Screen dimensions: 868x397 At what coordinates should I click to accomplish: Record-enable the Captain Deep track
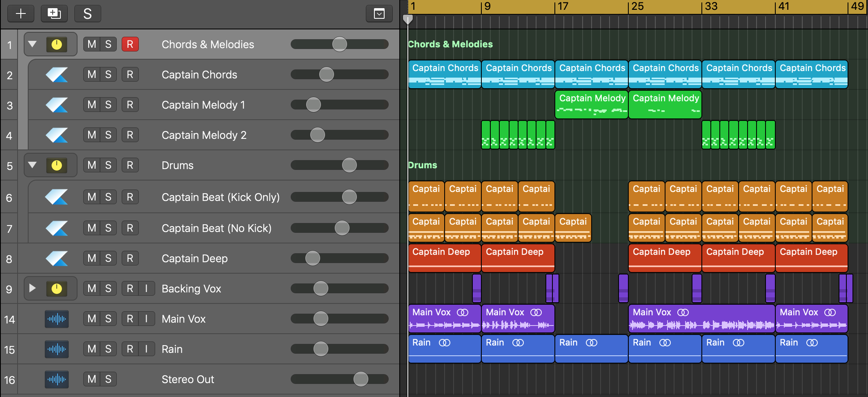click(130, 258)
